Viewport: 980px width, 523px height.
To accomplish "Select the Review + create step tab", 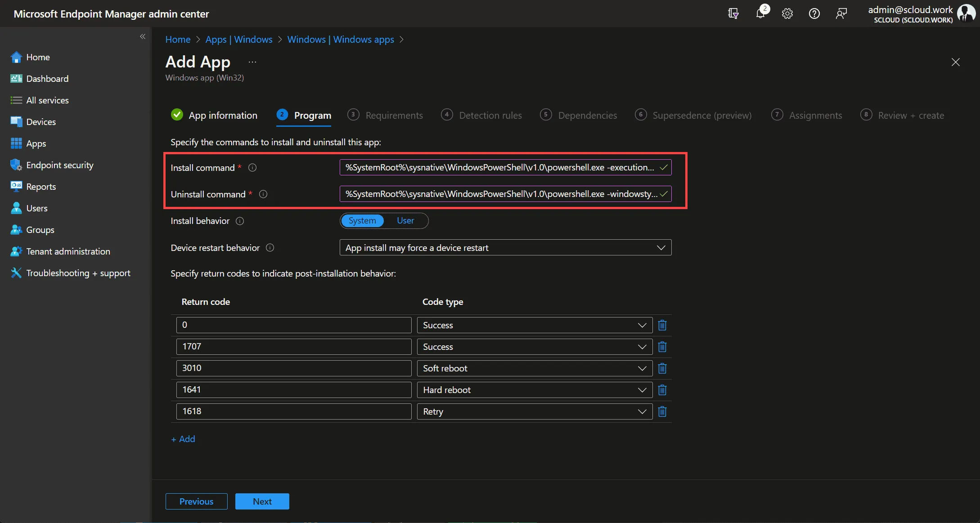I will coord(902,115).
